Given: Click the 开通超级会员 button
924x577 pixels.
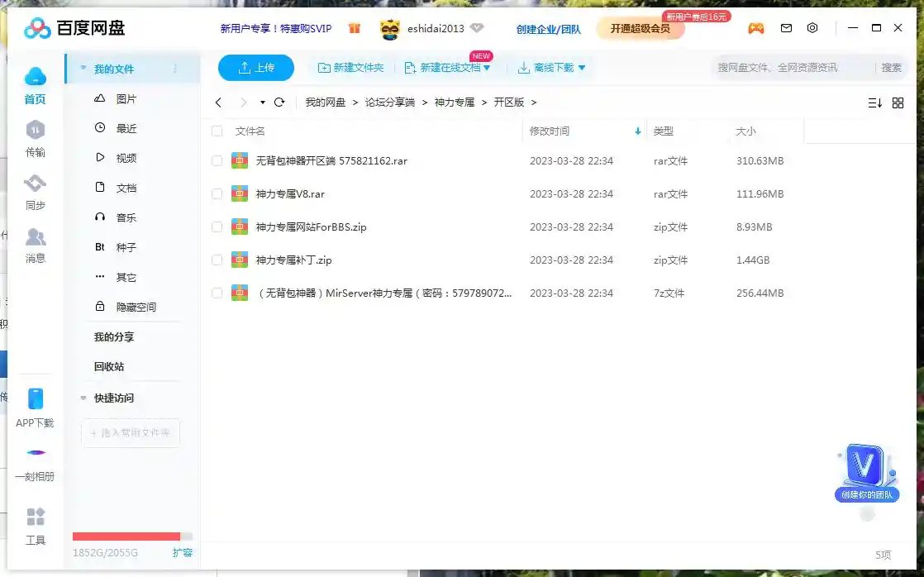Looking at the screenshot, I should (x=640, y=28).
